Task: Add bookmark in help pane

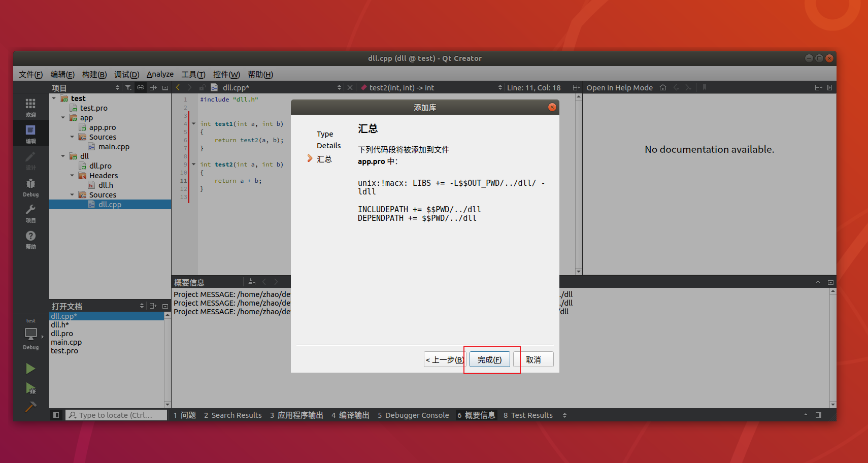Action: (705, 87)
